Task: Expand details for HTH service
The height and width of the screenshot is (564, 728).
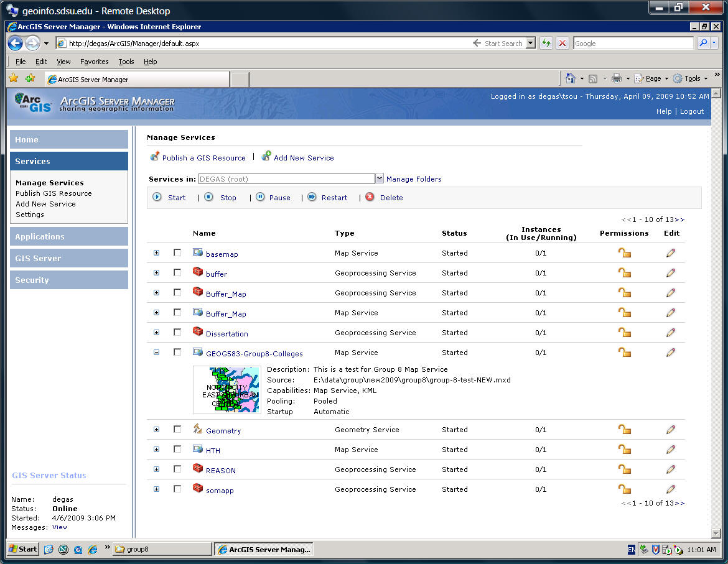Action: click(156, 450)
